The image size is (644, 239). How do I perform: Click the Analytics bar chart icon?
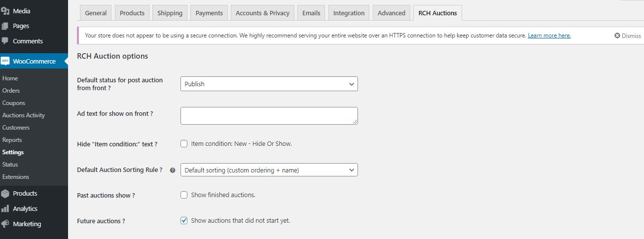point(5,209)
